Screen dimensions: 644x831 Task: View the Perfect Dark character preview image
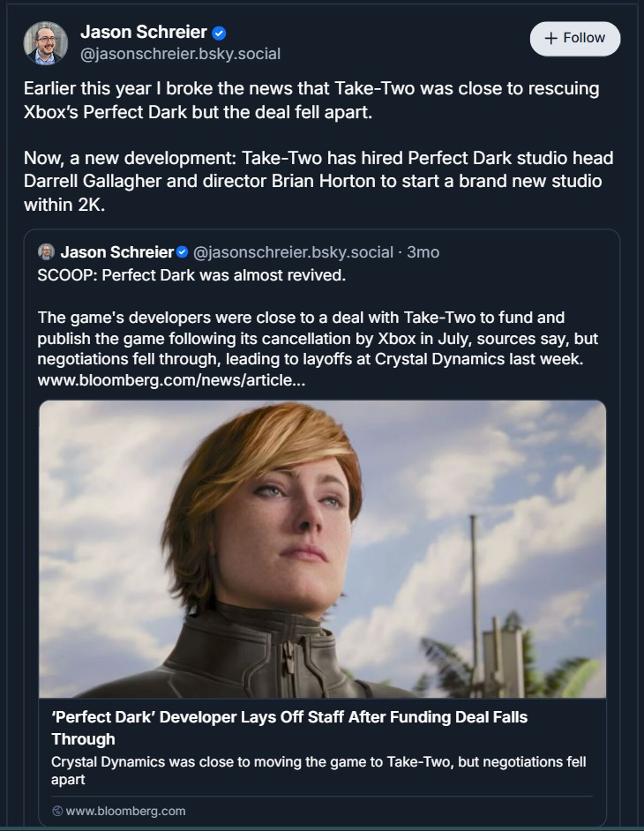click(321, 547)
